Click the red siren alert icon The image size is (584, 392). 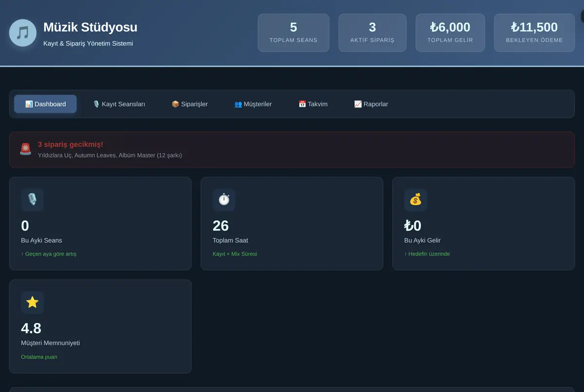pos(25,149)
